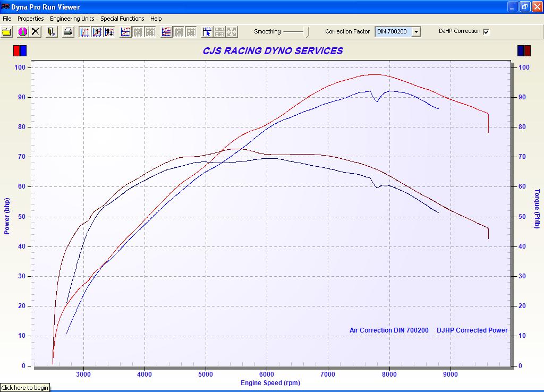Click the DIN 700200 combo box field

393,32
